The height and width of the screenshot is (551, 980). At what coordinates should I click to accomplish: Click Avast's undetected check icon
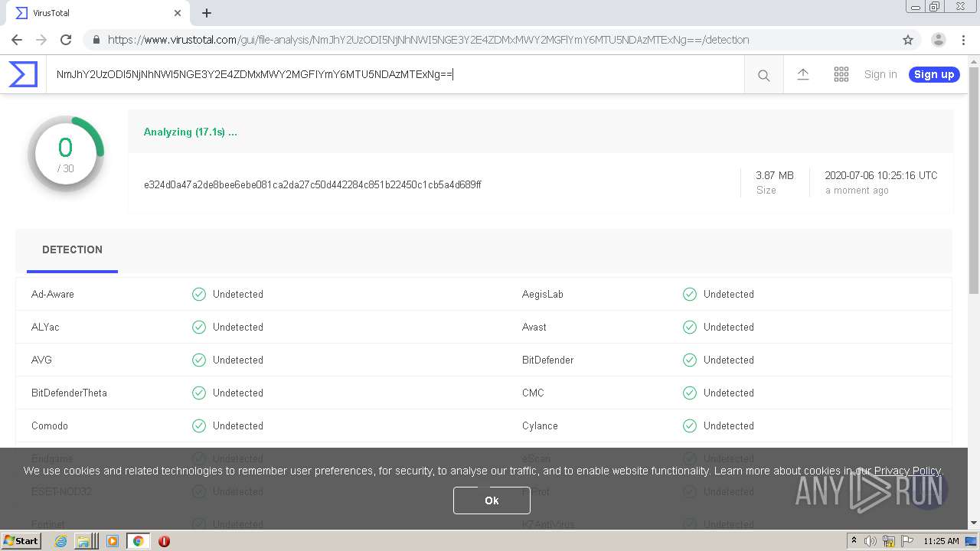690,327
